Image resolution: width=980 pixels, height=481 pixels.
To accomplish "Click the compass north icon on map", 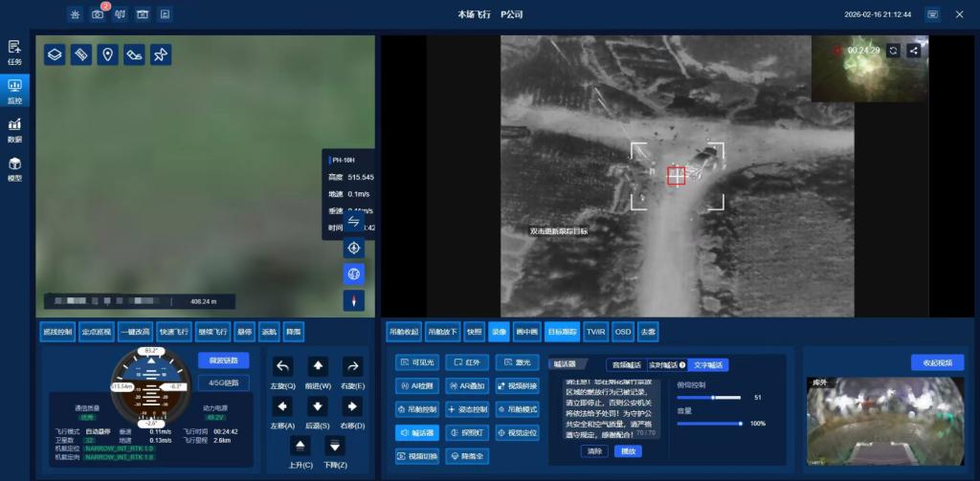I will (x=354, y=300).
